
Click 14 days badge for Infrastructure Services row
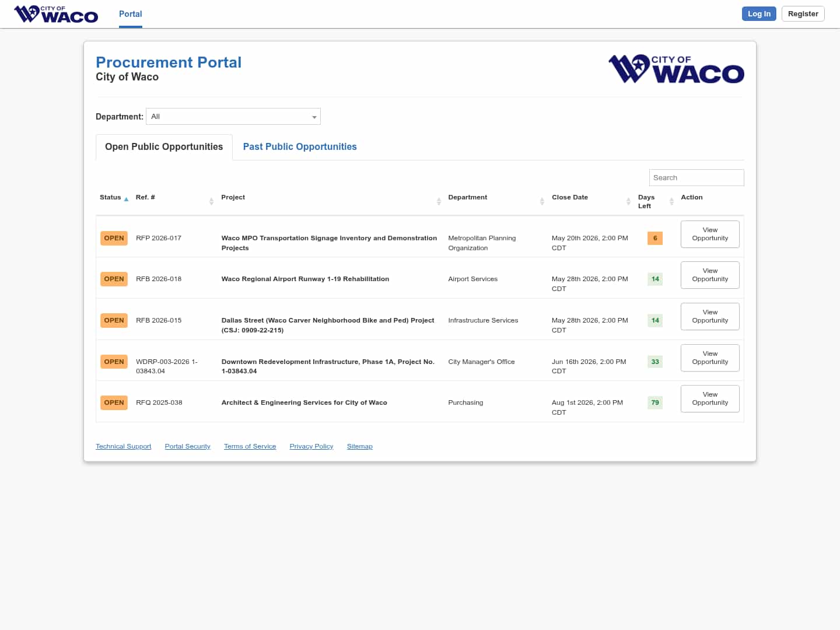[x=655, y=320]
